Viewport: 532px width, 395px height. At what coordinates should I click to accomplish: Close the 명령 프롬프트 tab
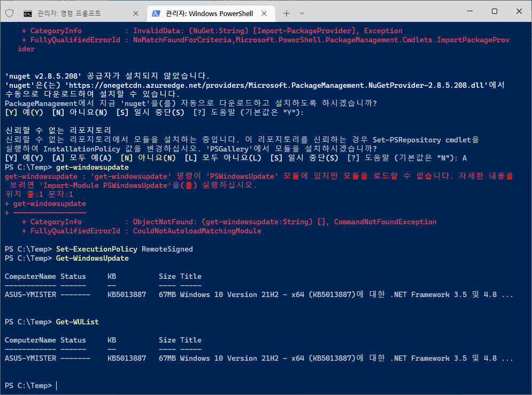tap(136, 13)
